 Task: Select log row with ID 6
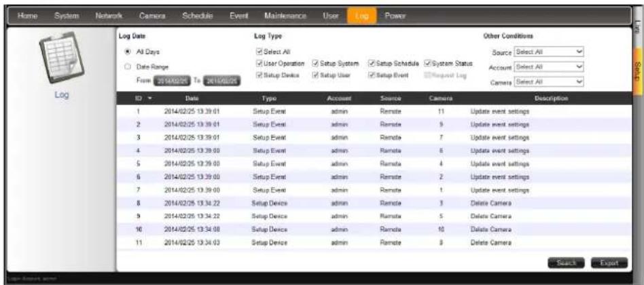[x=374, y=176]
